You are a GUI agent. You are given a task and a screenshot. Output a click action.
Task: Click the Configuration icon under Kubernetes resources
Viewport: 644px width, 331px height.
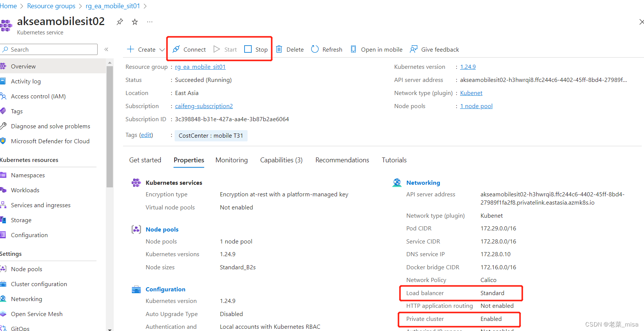[x=3, y=235]
